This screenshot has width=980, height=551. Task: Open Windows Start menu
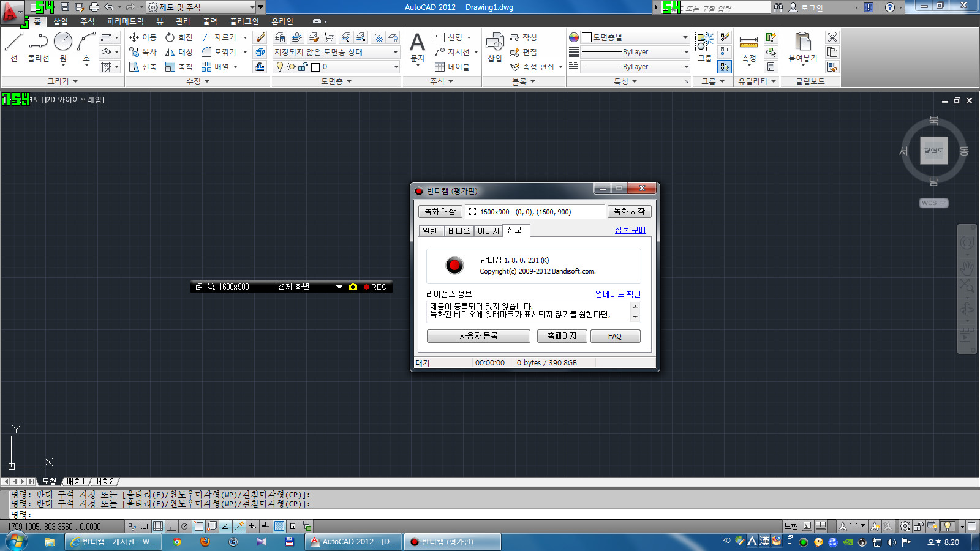[x=16, y=542]
